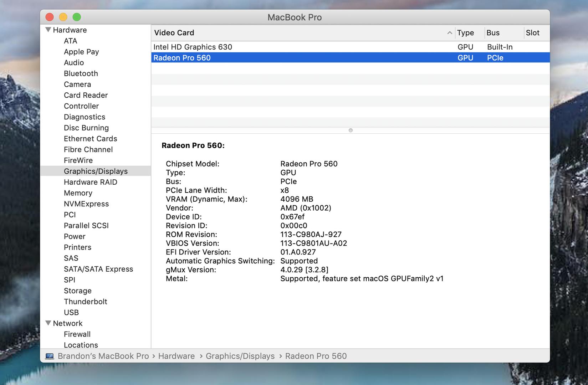Select Controller sidebar entry
The image size is (588, 385).
pos(81,106)
